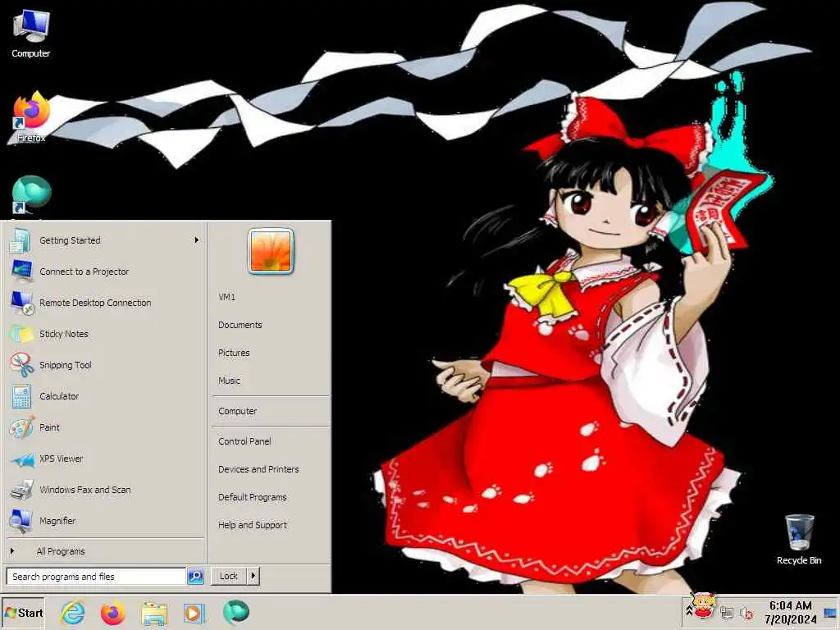The height and width of the screenshot is (630, 840).
Task: Open Help and Support
Action: coord(253,525)
